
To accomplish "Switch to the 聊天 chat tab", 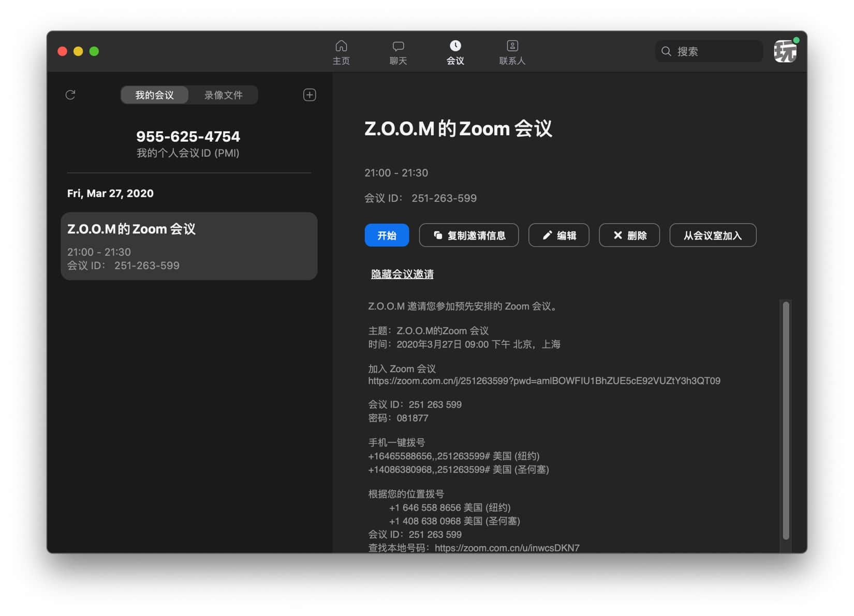I will [x=398, y=52].
